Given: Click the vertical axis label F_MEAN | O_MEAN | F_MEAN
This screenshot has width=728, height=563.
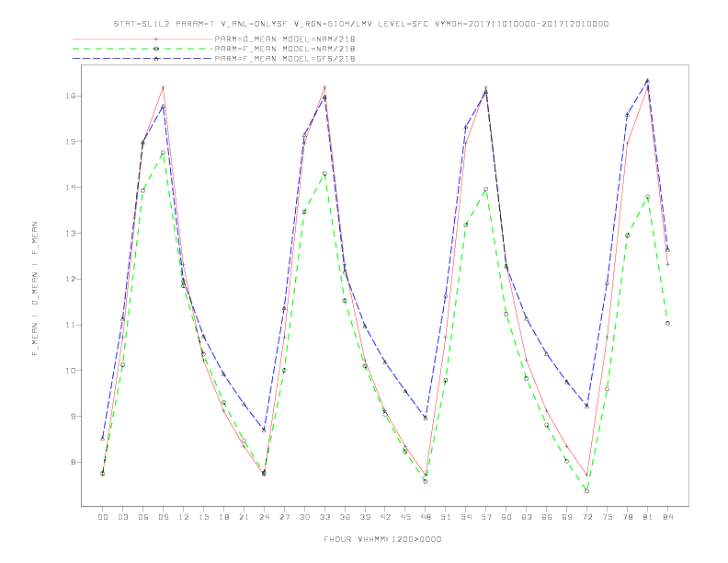Looking at the screenshot, I should click(x=35, y=289).
